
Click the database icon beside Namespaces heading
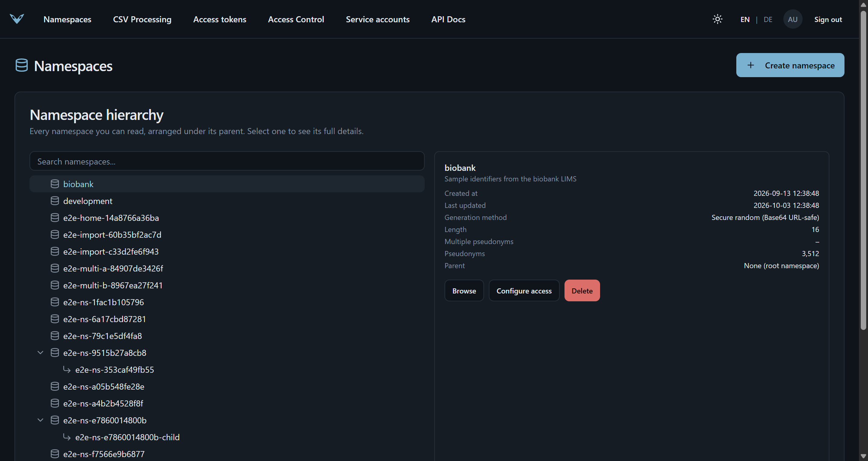[x=22, y=65]
